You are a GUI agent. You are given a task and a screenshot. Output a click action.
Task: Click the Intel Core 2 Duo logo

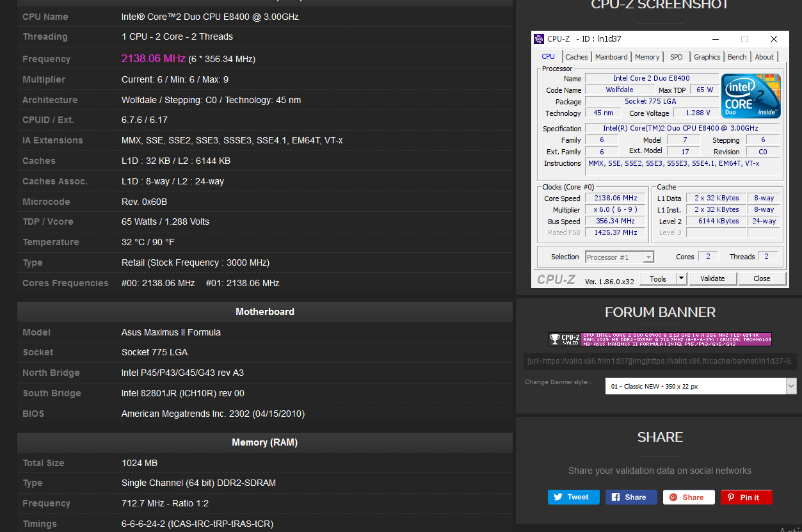coord(751,96)
